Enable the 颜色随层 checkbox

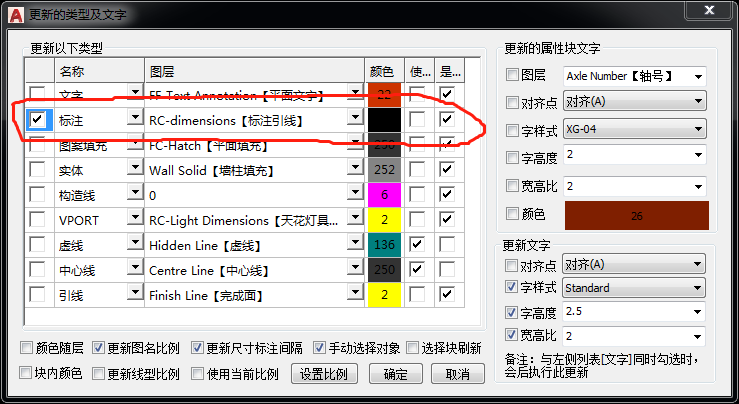pos(27,348)
